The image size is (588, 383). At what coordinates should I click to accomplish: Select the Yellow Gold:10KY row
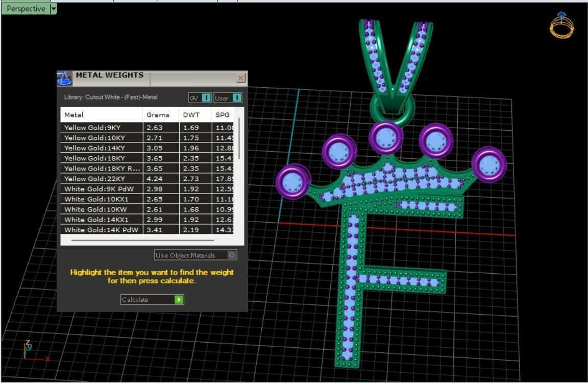[147, 138]
